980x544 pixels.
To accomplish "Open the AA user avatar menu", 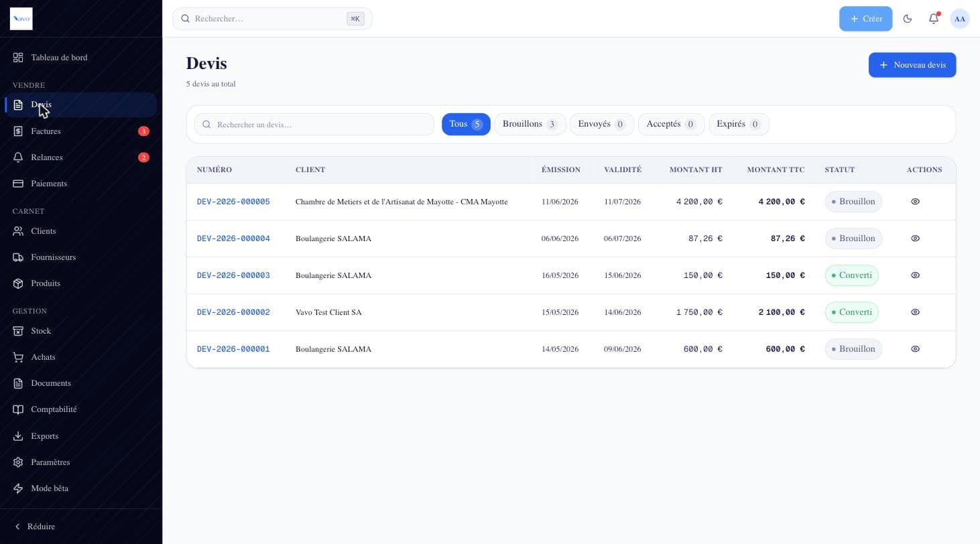I will point(960,19).
